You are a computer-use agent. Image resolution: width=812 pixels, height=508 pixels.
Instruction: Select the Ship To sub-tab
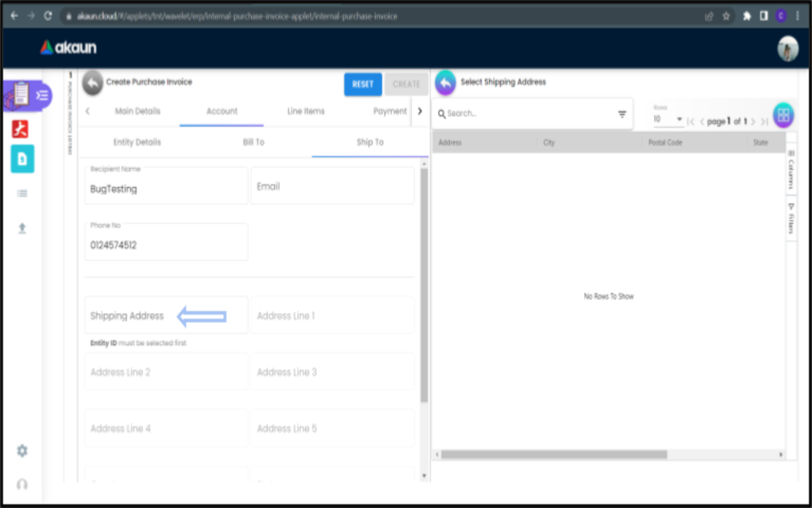(370, 142)
